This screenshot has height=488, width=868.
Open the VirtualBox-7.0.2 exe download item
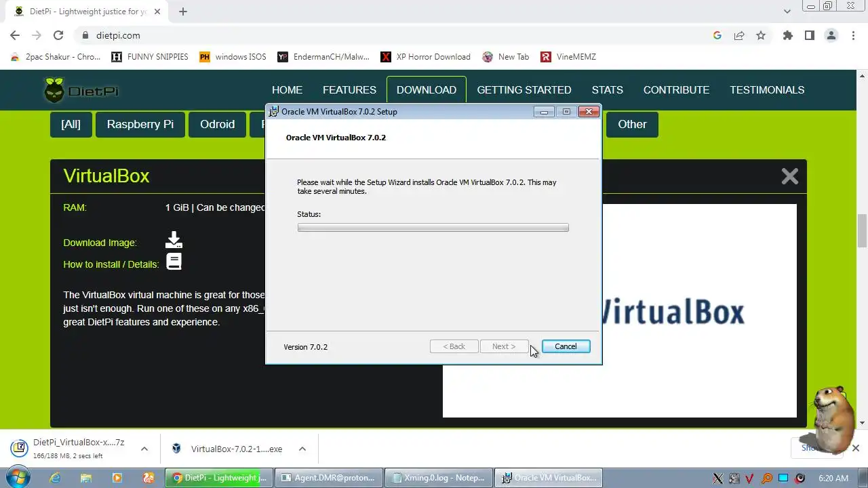click(x=228, y=449)
